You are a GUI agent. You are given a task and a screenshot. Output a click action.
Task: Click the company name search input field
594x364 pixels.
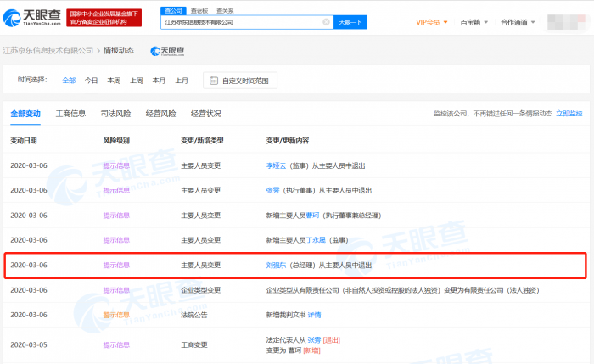[x=242, y=22]
